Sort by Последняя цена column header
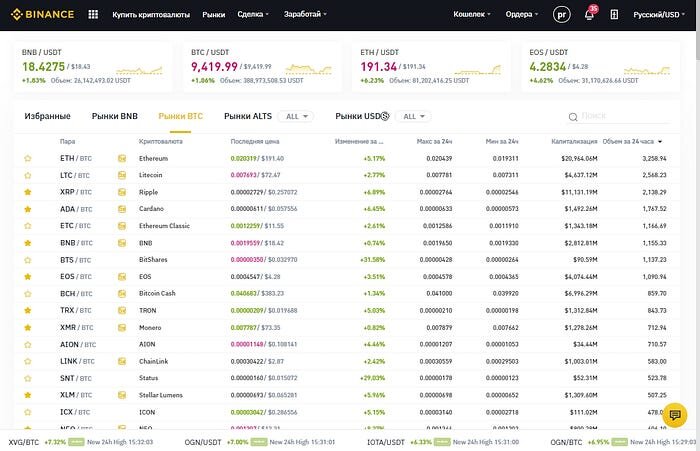The height and width of the screenshot is (451, 700). [255, 142]
